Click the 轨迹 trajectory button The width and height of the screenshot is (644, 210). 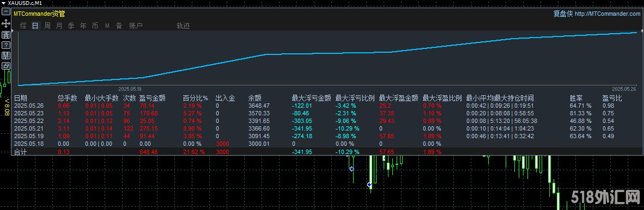pos(183,26)
